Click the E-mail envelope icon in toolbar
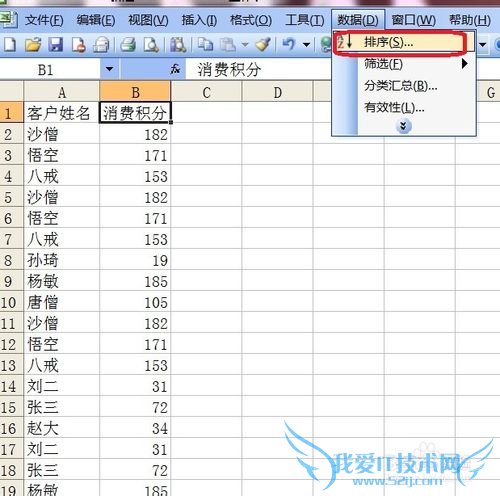This screenshot has width=500, height=496. 101,44
